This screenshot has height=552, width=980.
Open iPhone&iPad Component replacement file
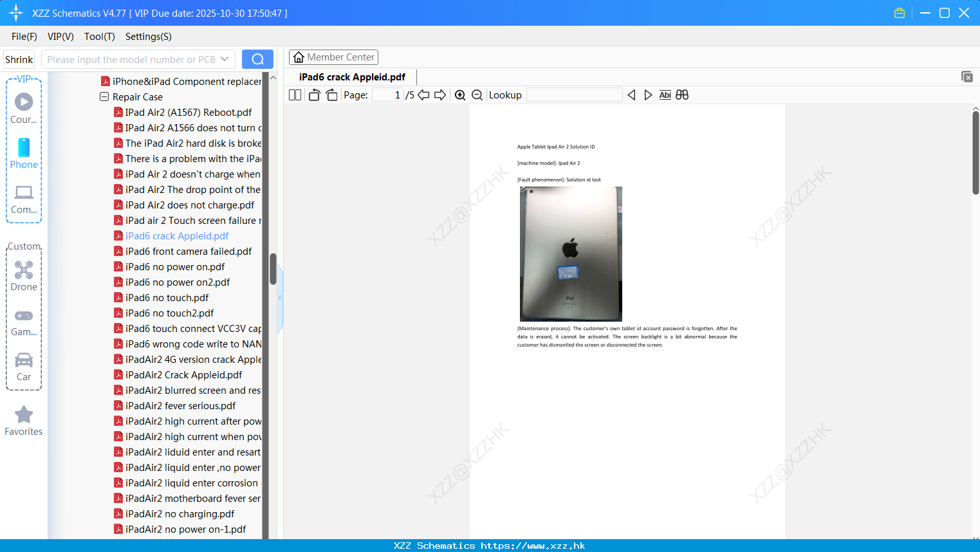point(181,82)
